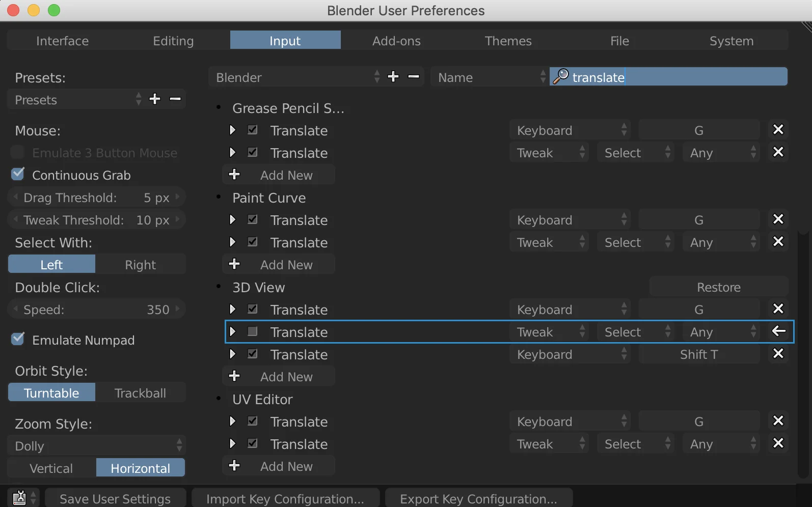The height and width of the screenshot is (507, 812).
Task: Remove 3D View Translate item bound to Shift T
Action: [778, 354]
